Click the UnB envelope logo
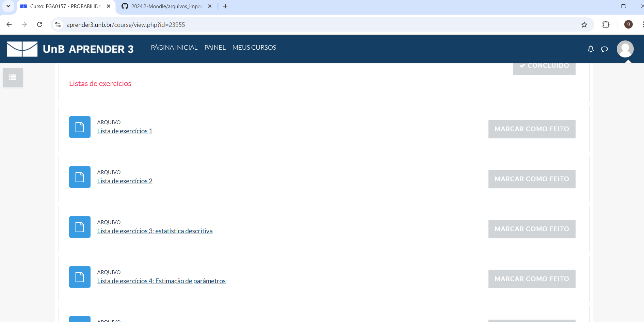The width and height of the screenshot is (644, 322). (22, 49)
